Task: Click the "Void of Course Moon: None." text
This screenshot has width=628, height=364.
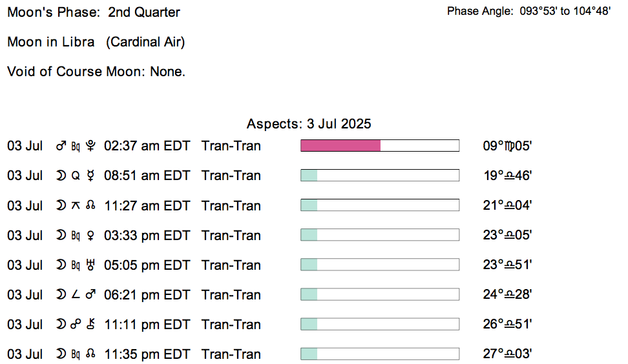Action: click(96, 72)
